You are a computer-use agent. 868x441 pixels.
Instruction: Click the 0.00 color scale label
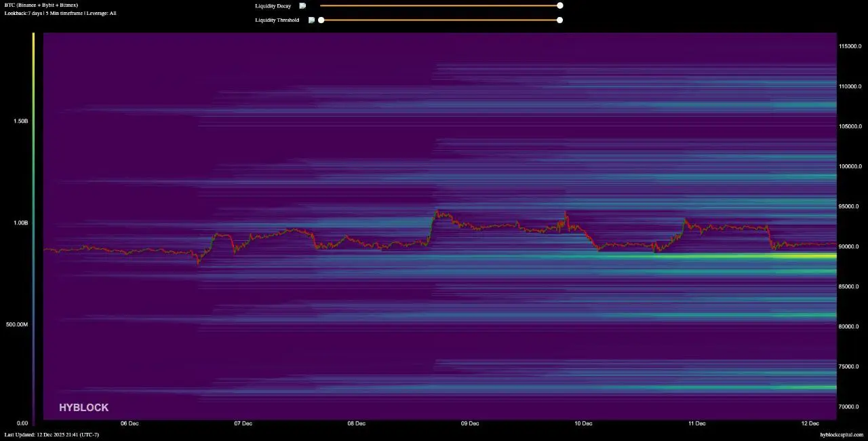coord(22,423)
